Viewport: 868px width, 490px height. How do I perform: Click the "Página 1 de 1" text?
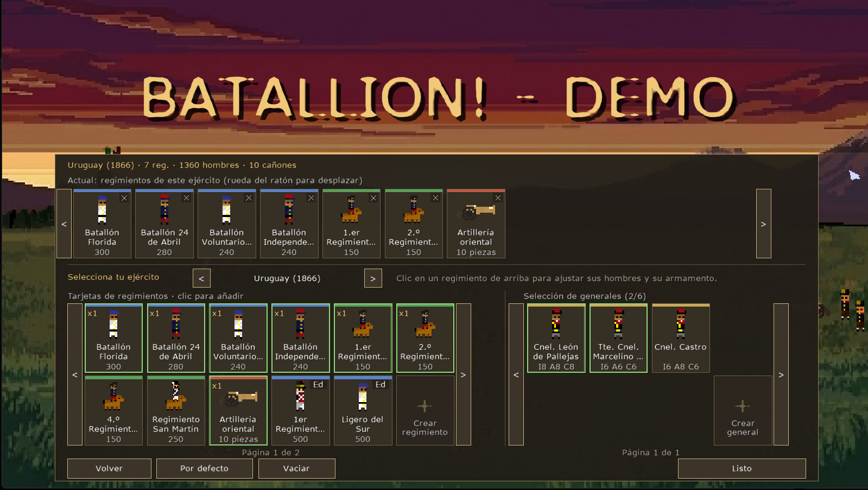(651, 453)
